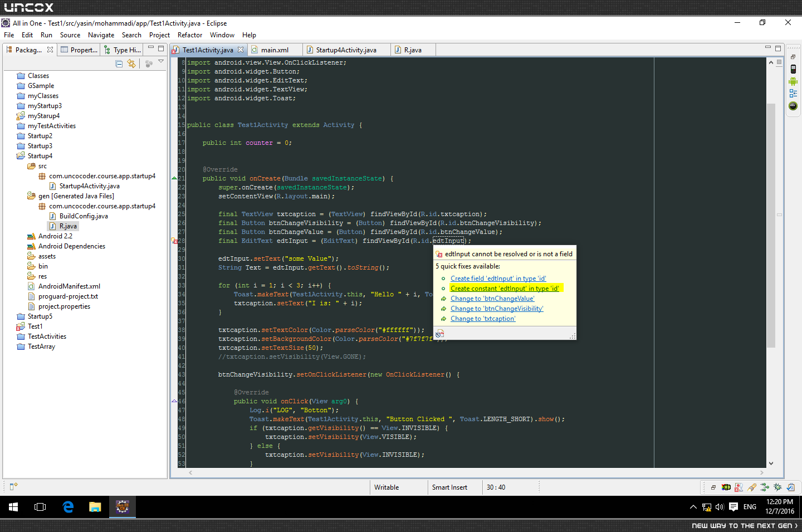Screen dimensions: 802x532
Task: Switch to the R.java editor tab
Action: click(412, 50)
